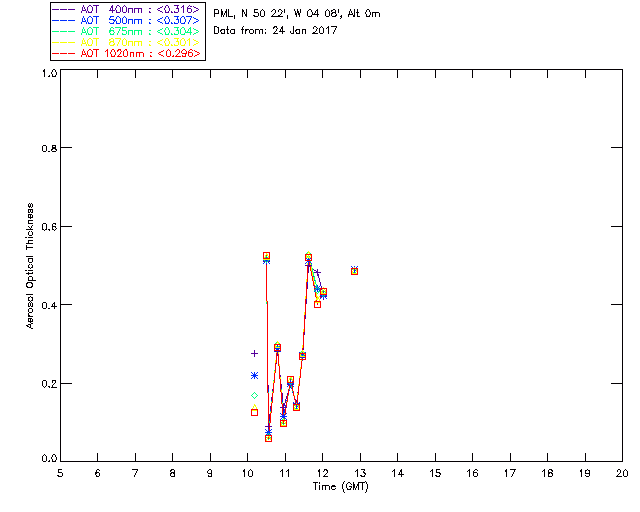Image resolution: width=640 pixels, height=512 pixels.
Task: Click the x-axis tick label 10
Action: 247,473
